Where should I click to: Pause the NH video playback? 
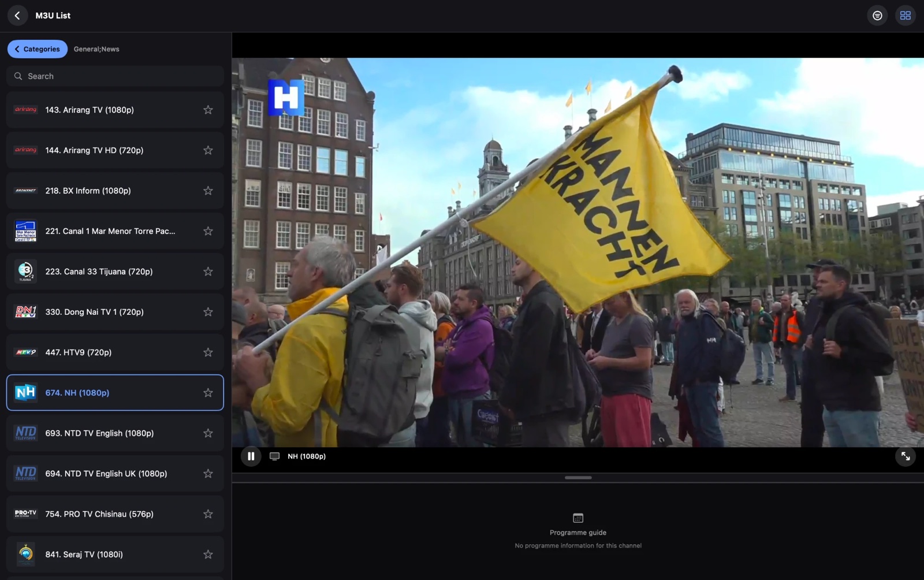pyautogui.click(x=251, y=456)
